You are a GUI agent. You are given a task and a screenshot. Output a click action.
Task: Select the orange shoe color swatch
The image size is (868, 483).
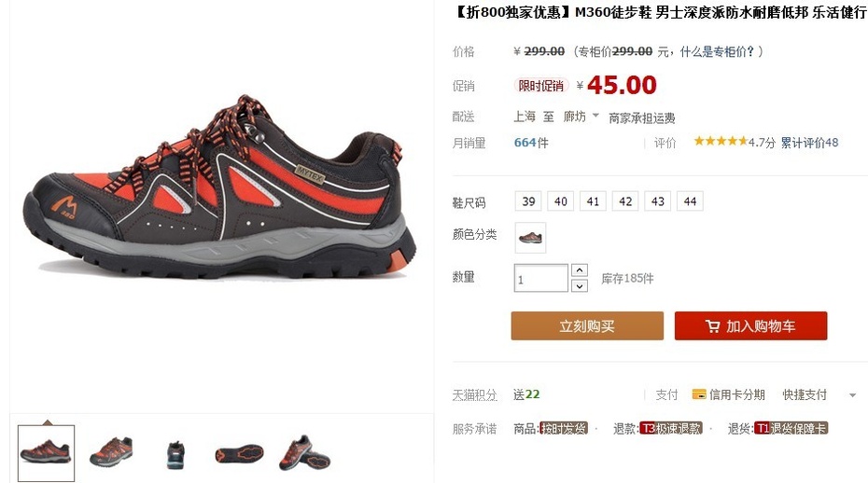[x=530, y=238]
